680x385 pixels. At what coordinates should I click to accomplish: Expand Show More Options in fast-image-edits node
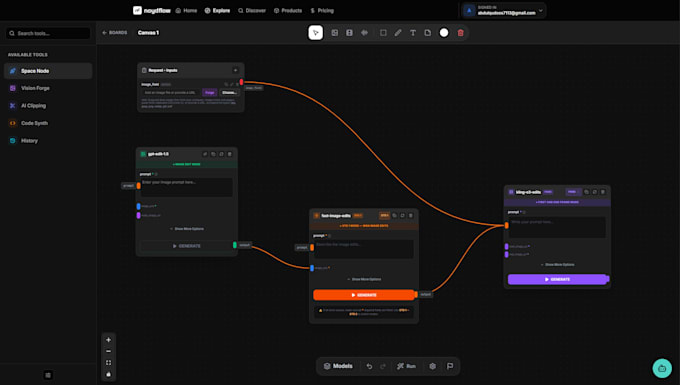(x=364, y=279)
